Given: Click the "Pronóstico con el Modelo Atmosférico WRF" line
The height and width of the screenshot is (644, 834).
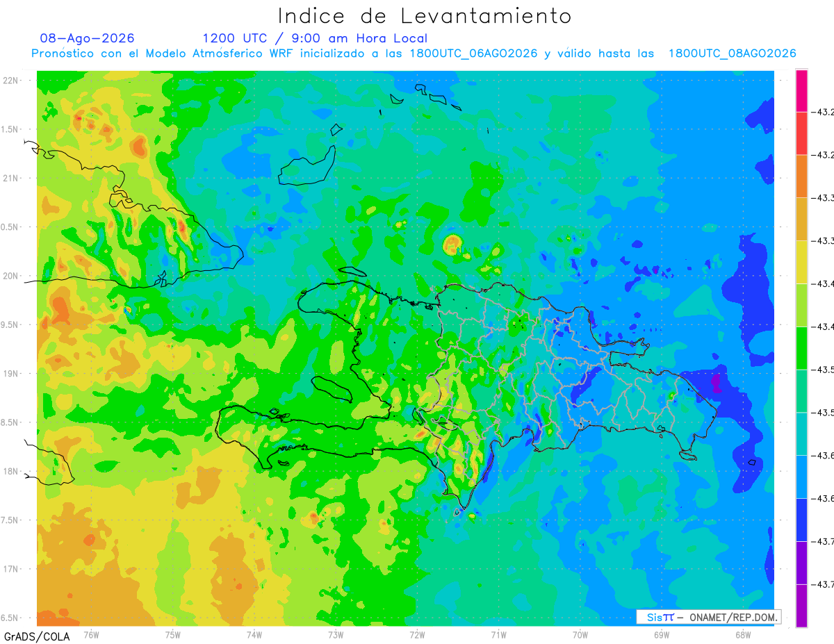Looking at the screenshot, I should pos(414,53).
